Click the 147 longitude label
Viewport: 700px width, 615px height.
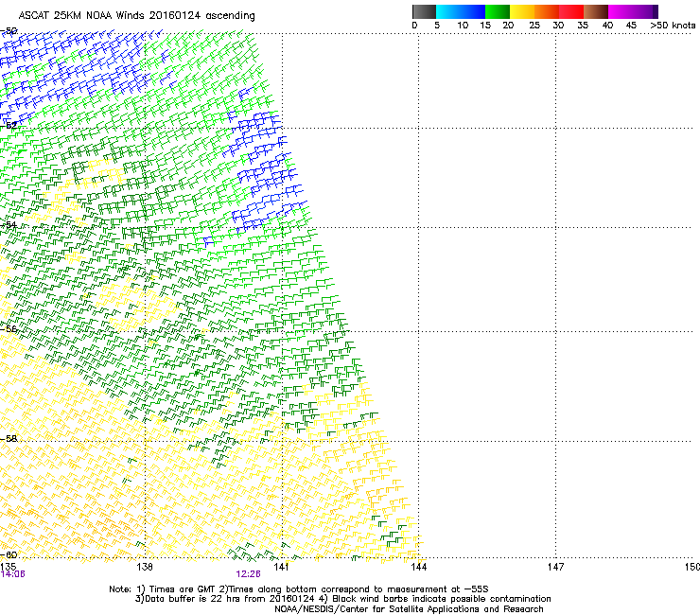pos(555,567)
